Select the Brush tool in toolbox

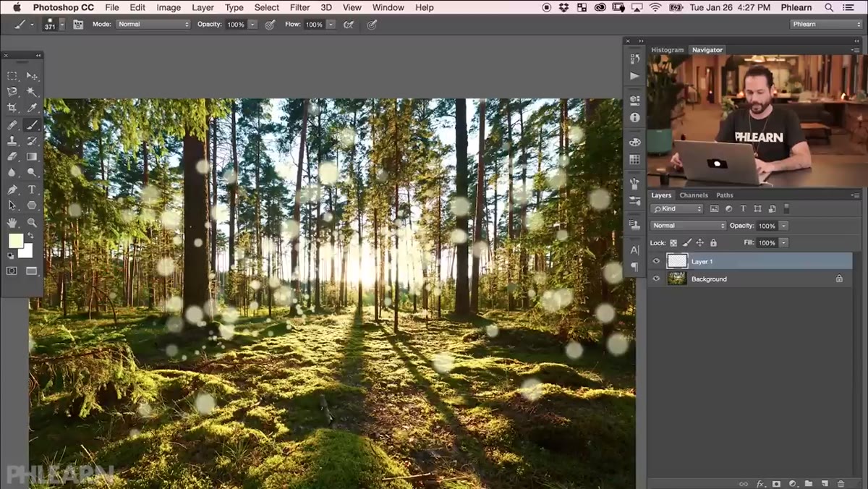(x=32, y=124)
